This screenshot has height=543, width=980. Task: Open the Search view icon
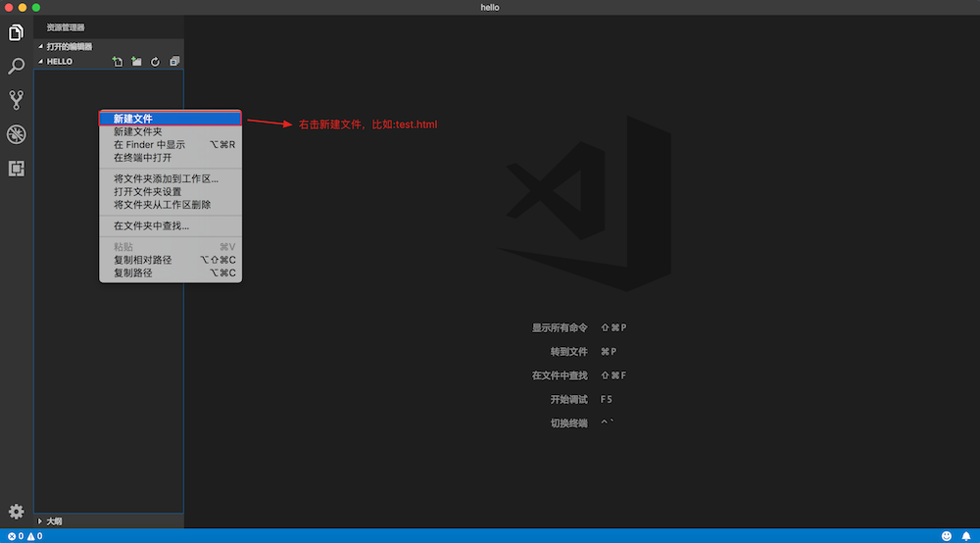[16, 67]
